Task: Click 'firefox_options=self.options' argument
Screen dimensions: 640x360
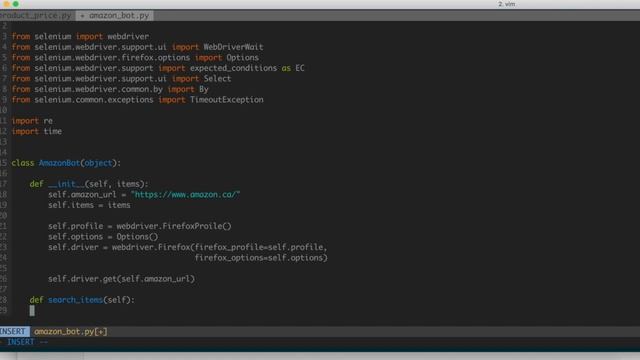Action: [x=259, y=258]
